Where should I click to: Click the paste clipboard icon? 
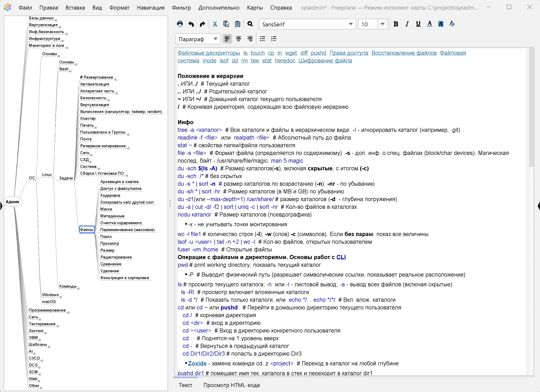tap(237, 24)
